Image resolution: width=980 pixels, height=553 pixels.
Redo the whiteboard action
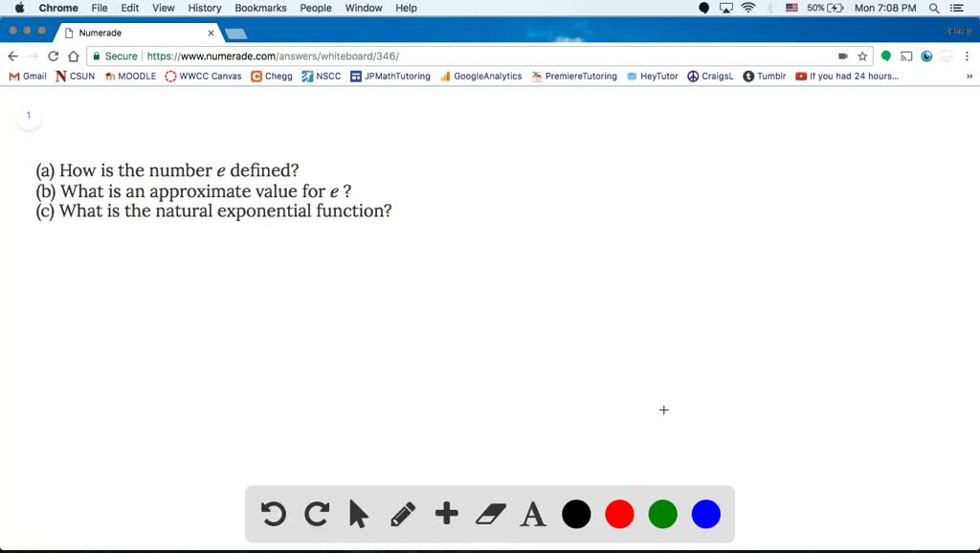click(316, 515)
